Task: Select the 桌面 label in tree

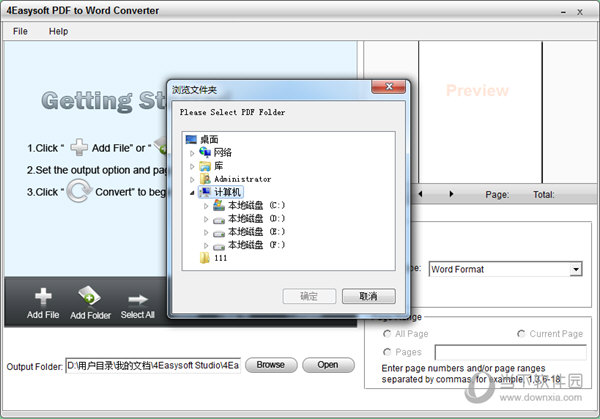Action: point(209,139)
